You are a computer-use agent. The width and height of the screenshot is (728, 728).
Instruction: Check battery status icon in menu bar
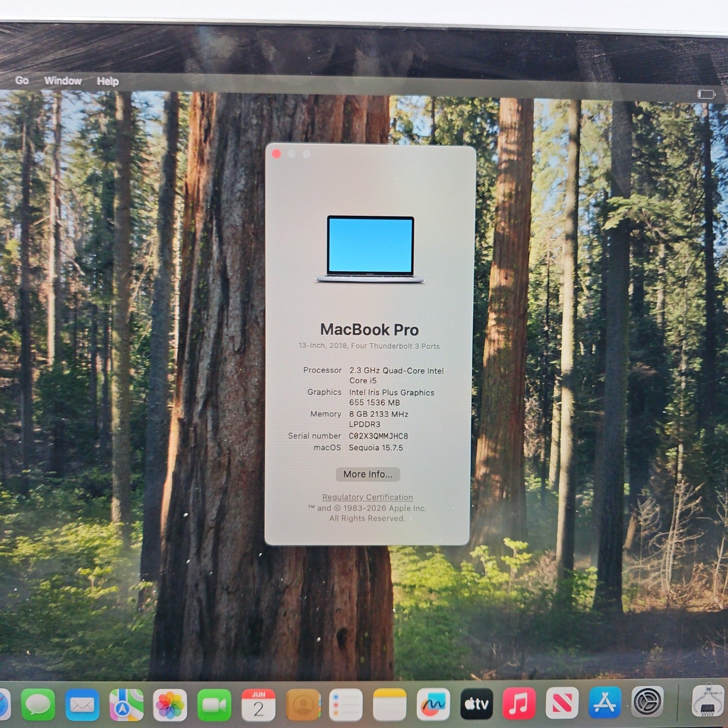pos(707,94)
